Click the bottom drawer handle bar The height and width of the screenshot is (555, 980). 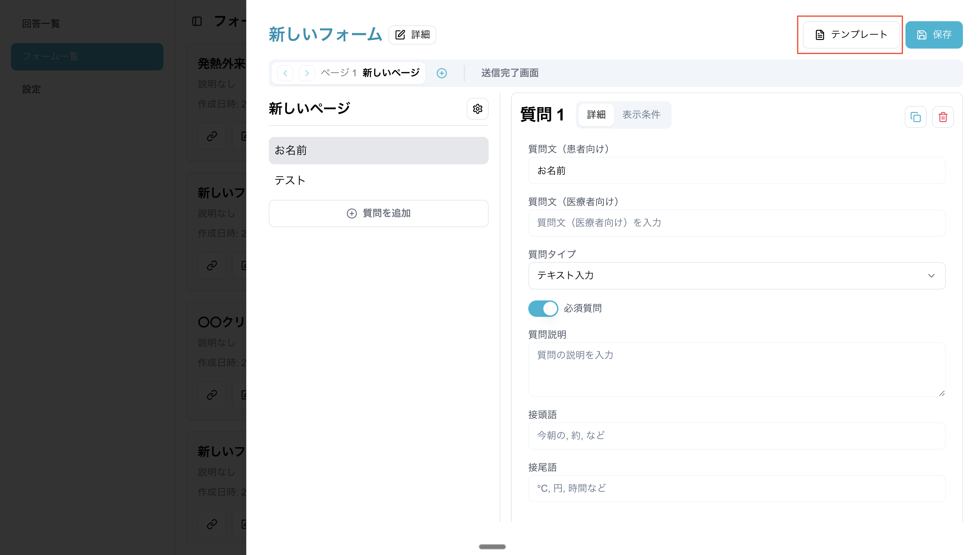(492, 546)
